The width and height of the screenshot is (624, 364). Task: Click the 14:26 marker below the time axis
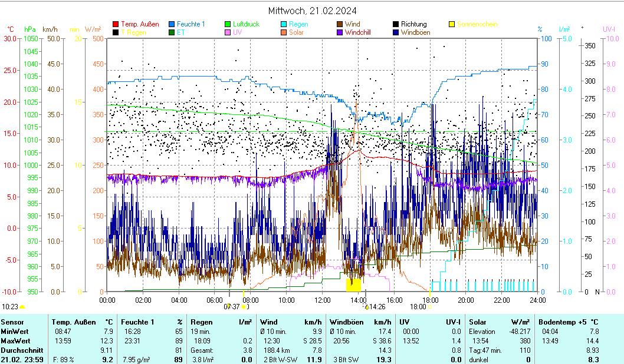coord(376,307)
